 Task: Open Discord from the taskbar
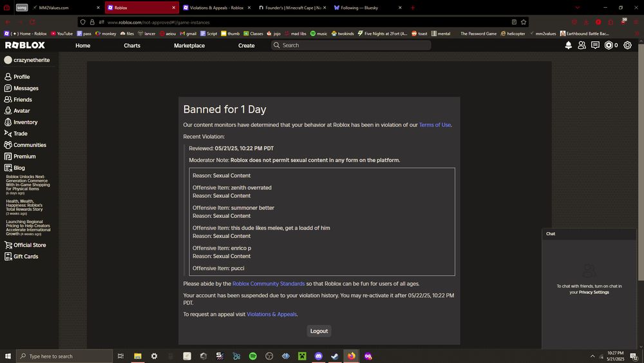[x=319, y=356]
